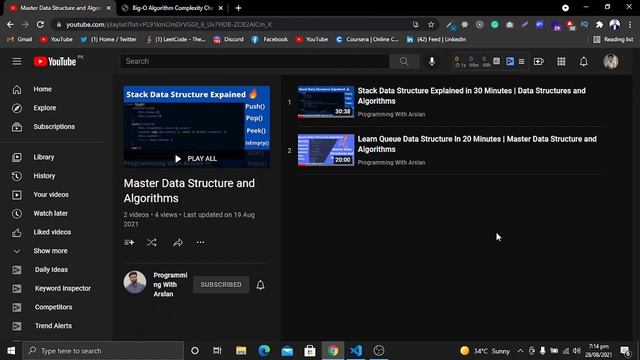Toggle channel notification bell for Programming With Arslan
The image size is (640, 360).
pyautogui.click(x=260, y=284)
